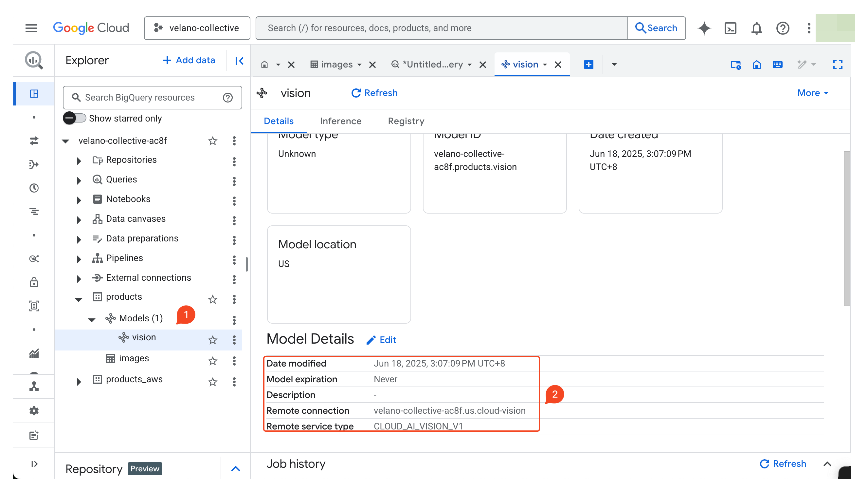Image resolution: width=868 pixels, height=492 pixels.
Task: Expand the Repository Preview panel
Action: coord(236,469)
